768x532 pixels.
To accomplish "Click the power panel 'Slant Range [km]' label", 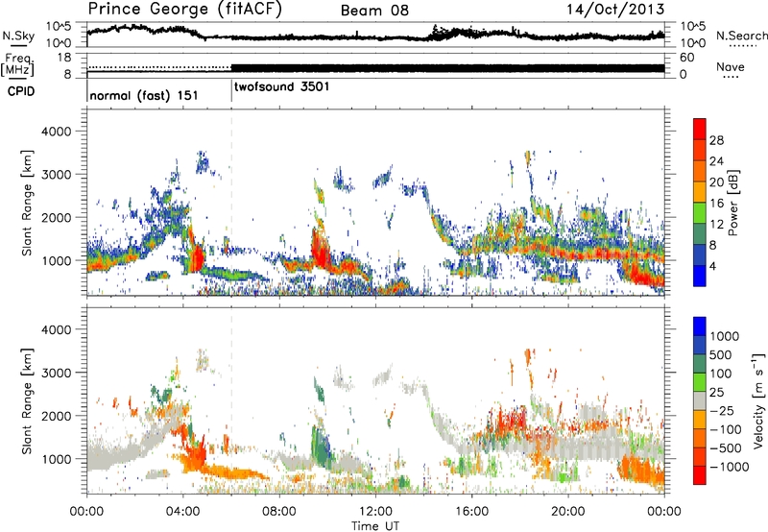I will pyautogui.click(x=27, y=203).
